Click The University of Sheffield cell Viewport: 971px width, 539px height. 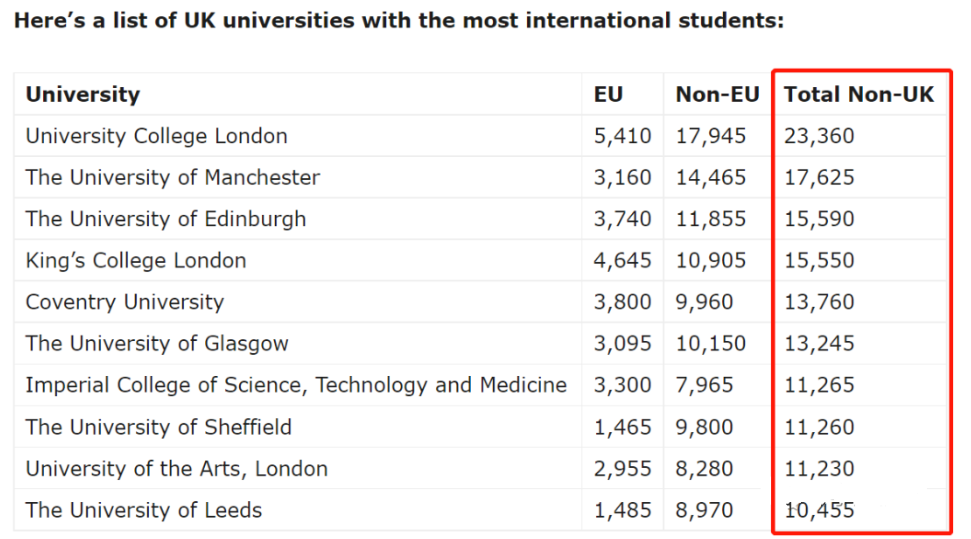click(x=159, y=427)
